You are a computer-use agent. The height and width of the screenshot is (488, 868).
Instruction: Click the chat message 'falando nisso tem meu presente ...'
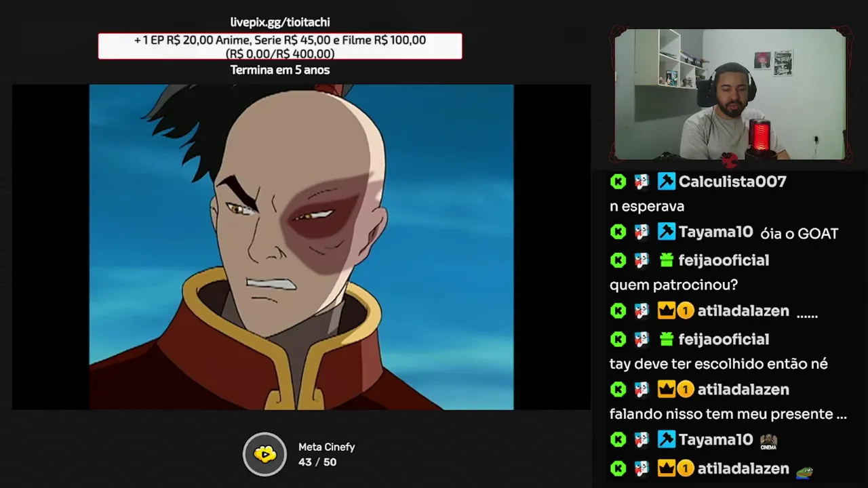click(728, 414)
